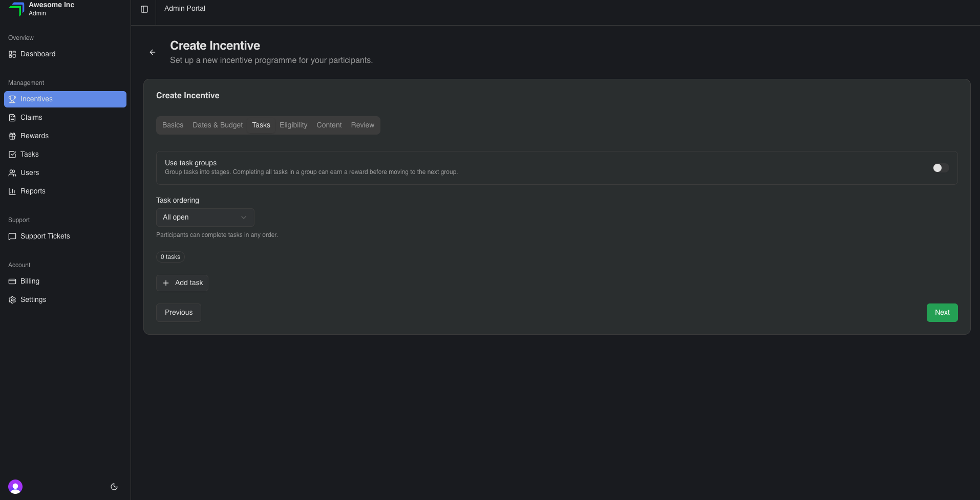Click the Admin Portal breadcrumb text

185,9
